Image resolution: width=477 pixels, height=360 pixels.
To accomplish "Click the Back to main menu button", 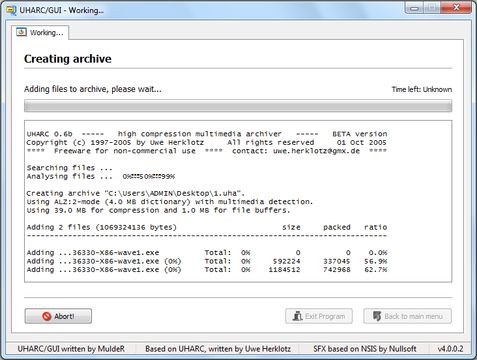I will [x=407, y=316].
